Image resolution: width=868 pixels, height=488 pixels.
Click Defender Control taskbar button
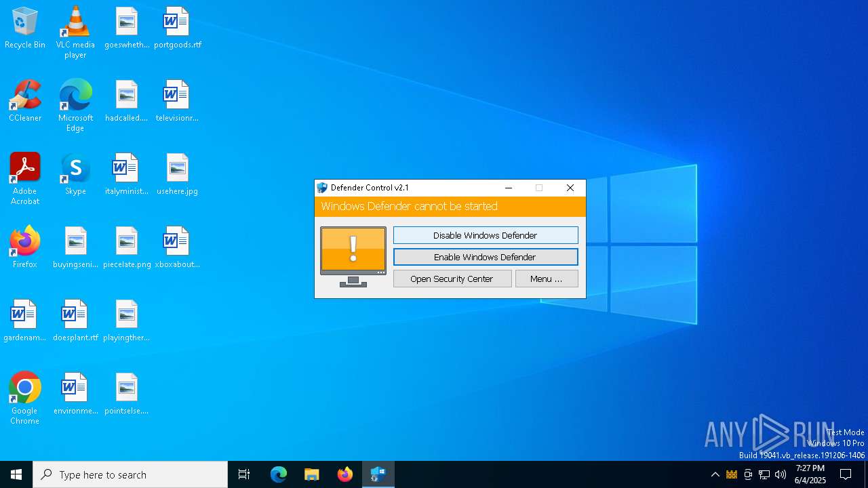click(x=378, y=474)
